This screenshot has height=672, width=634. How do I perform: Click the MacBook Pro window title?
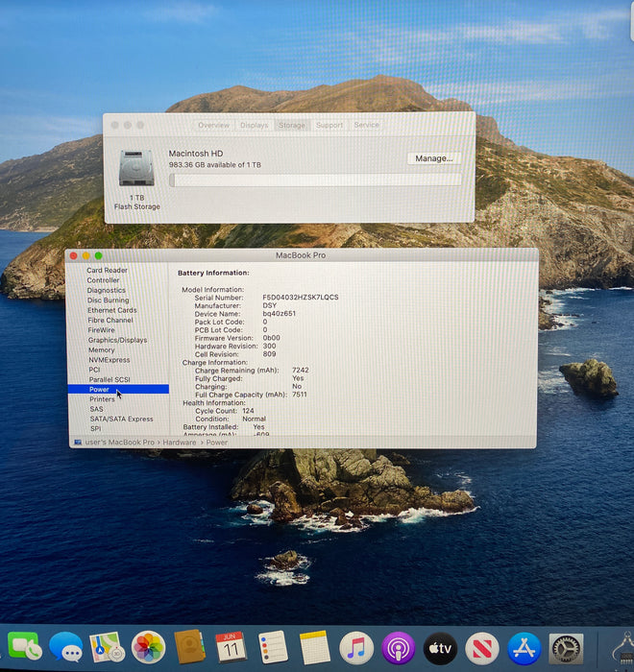301,255
